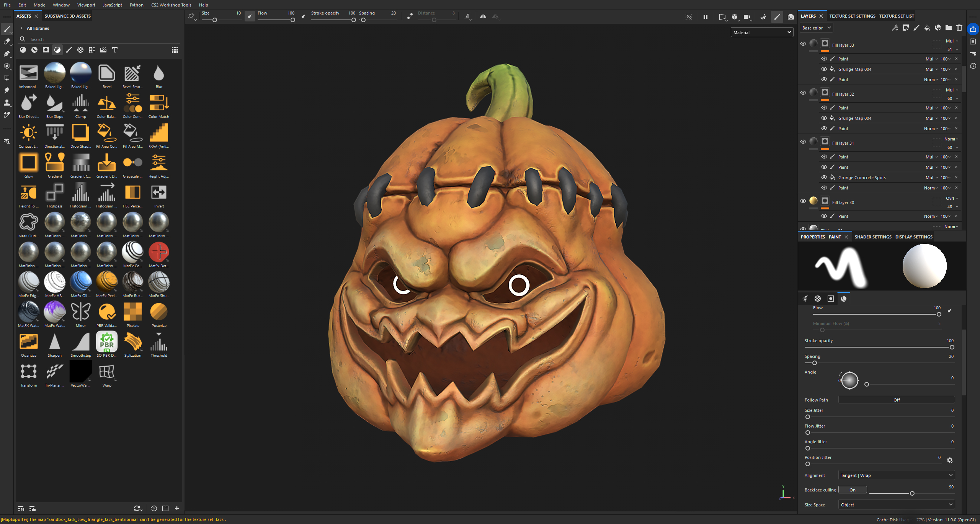Toggle Backface culling On button
Image resolution: width=980 pixels, height=524 pixels.
point(852,490)
